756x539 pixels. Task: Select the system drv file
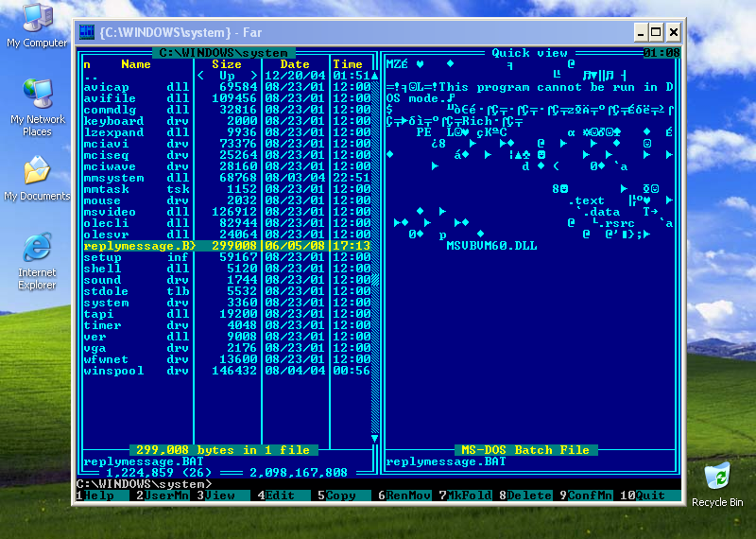(x=227, y=303)
